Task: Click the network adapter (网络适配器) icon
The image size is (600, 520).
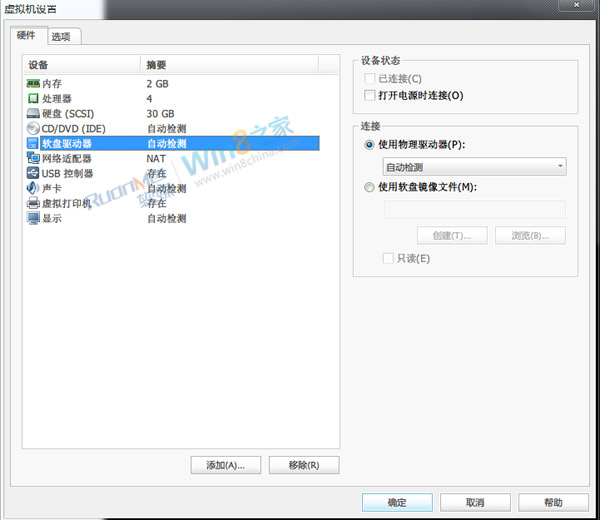Action: [33, 158]
